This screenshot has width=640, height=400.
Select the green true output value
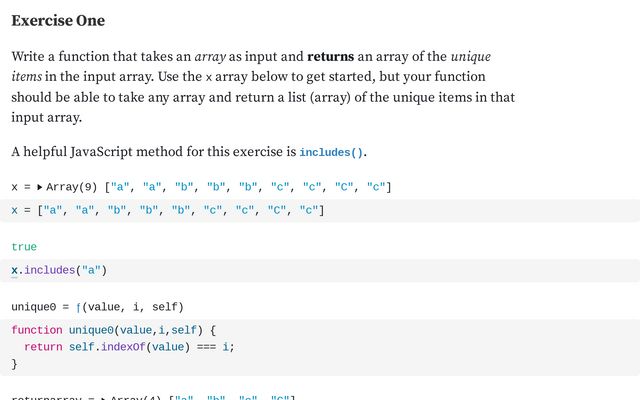pos(24,247)
